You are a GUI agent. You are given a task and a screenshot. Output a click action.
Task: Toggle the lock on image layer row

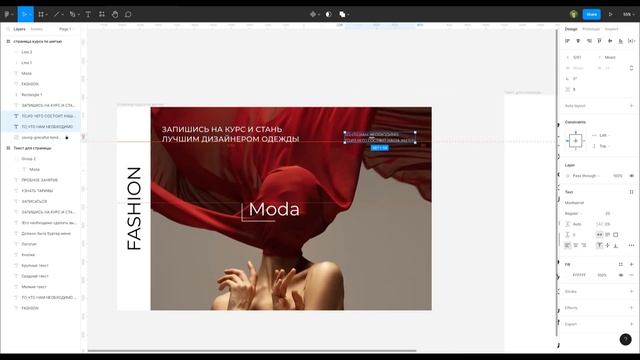tap(67, 138)
